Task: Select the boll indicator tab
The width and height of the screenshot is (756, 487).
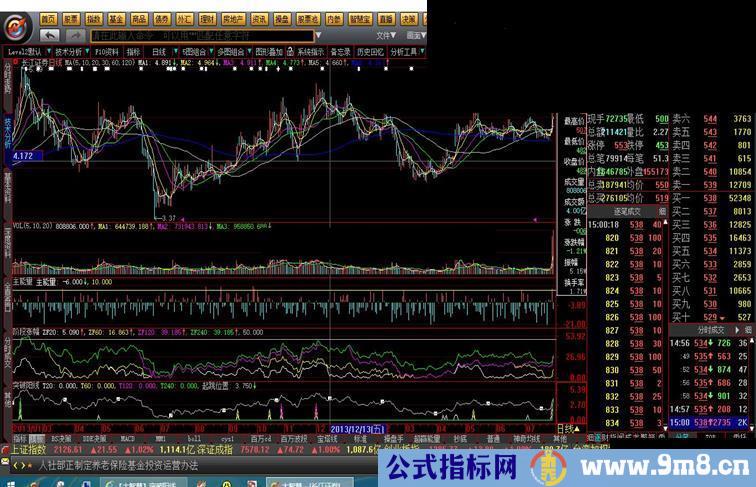Action: coord(194,438)
